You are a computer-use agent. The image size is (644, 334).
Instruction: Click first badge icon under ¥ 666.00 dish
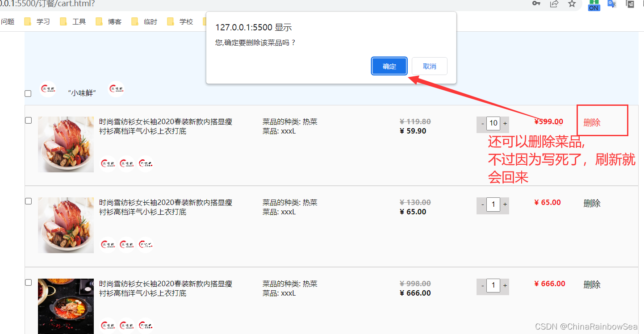tap(108, 326)
